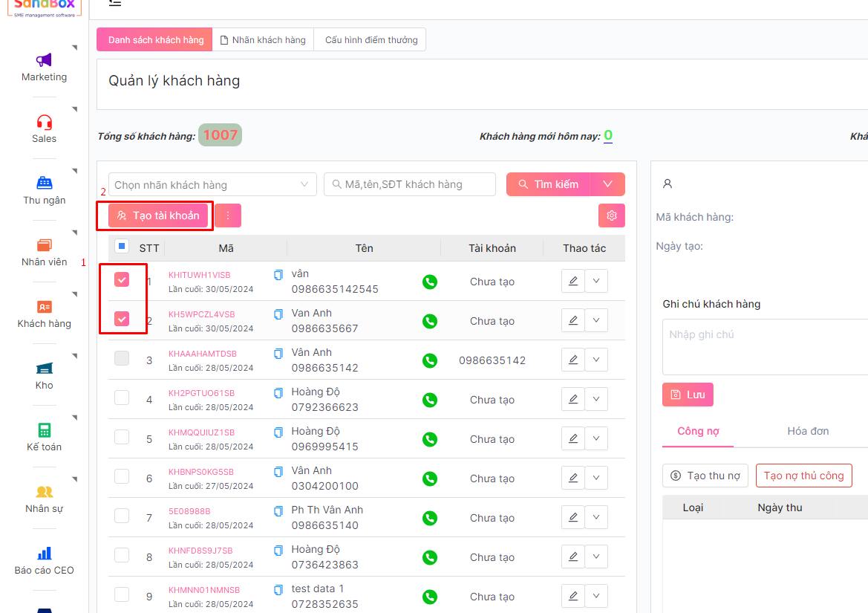Screen dimensions: 868x613
Task: Open the Sales headset icon
Action: [x=44, y=123]
